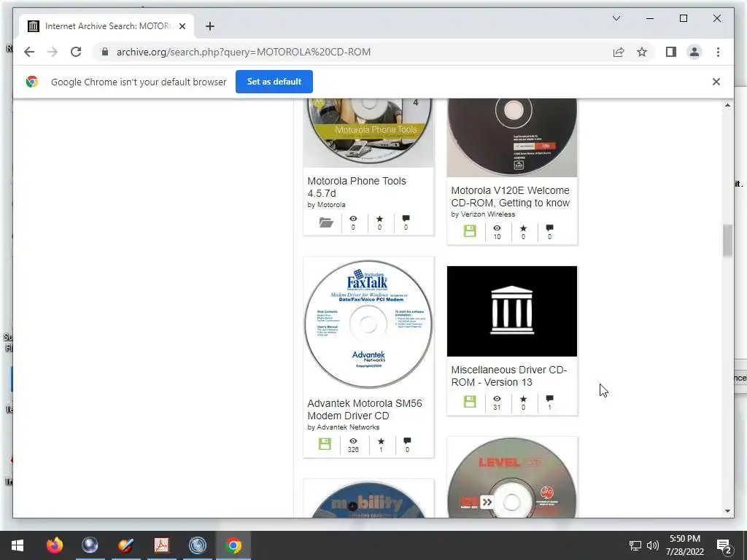Open Miscellaneous Driver CD-ROM Version 13 link
The image size is (747, 560).
pos(508,376)
